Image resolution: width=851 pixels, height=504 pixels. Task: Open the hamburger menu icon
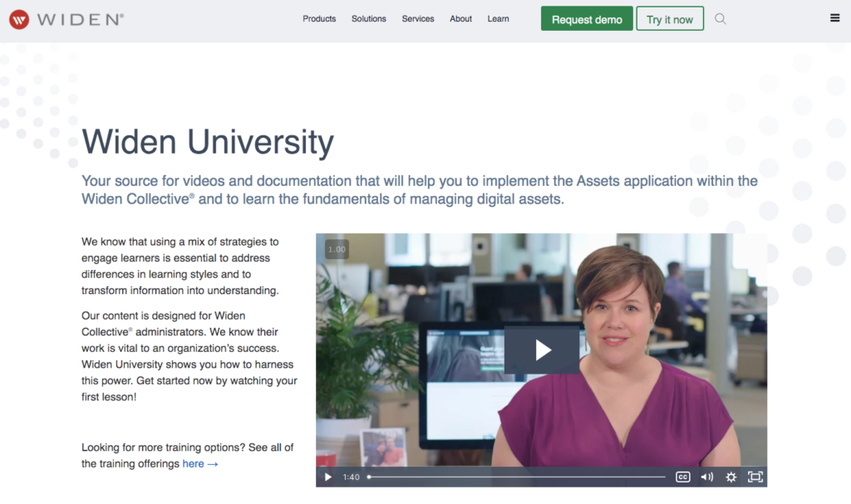pyautogui.click(x=834, y=18)
